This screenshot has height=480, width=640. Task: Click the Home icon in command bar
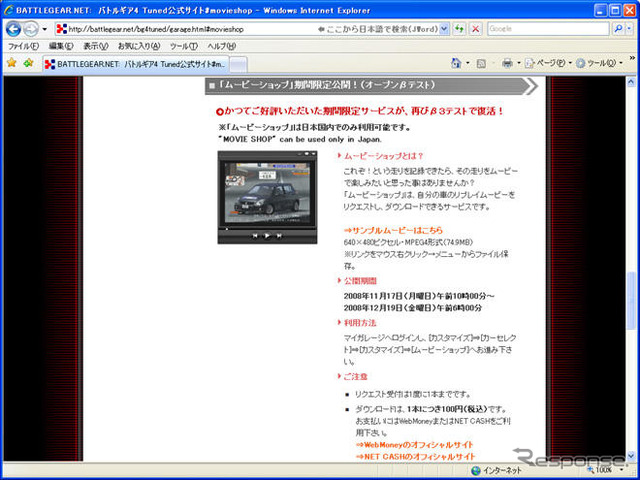click(x=456, y=63)
